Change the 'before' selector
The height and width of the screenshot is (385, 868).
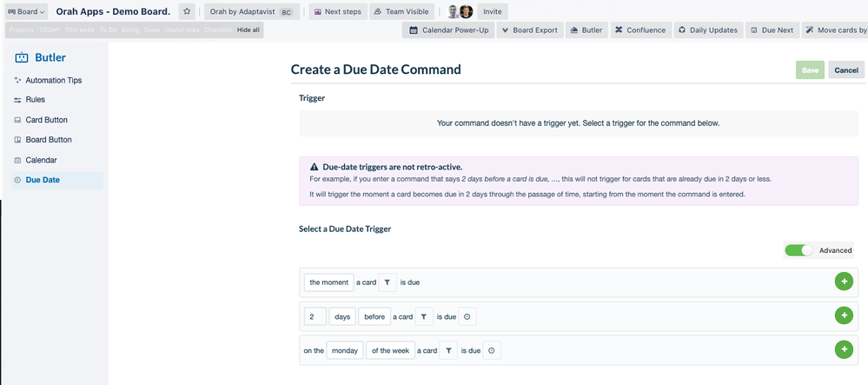(374, 317)
